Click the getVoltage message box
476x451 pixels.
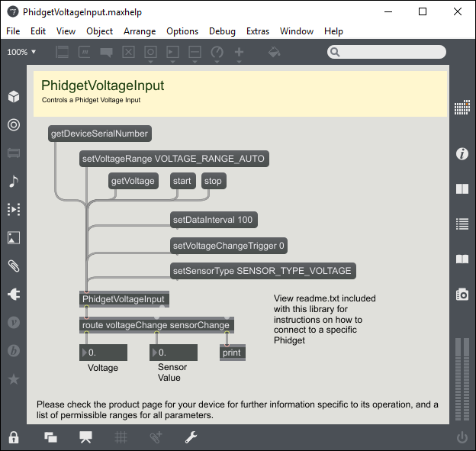[133, 181]
